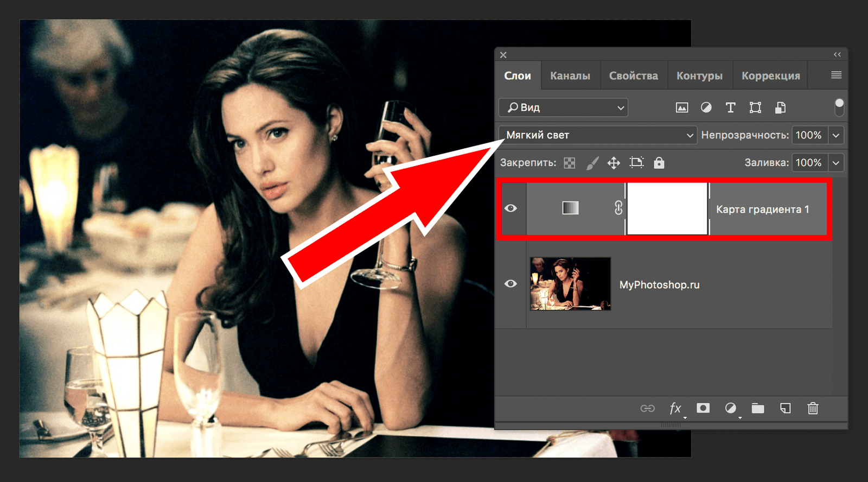Click the shape layer filter icon

[x=755, y=107]
